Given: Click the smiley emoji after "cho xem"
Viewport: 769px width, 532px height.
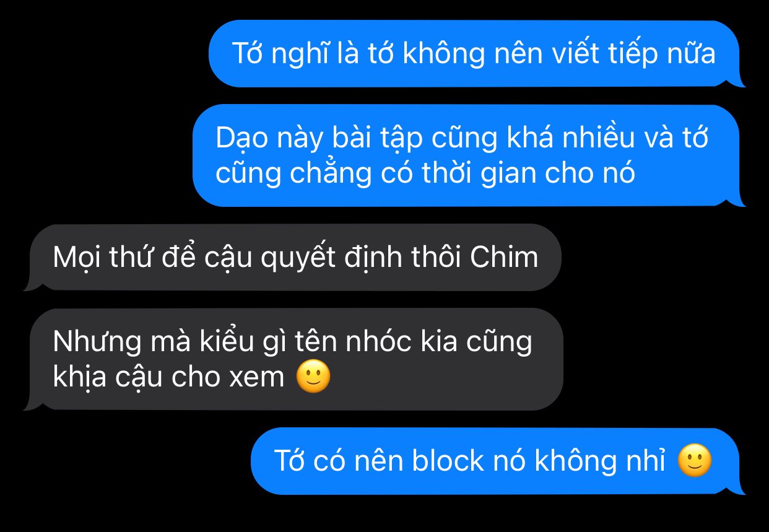Looking at the screenshot, I should click(314, 376).
